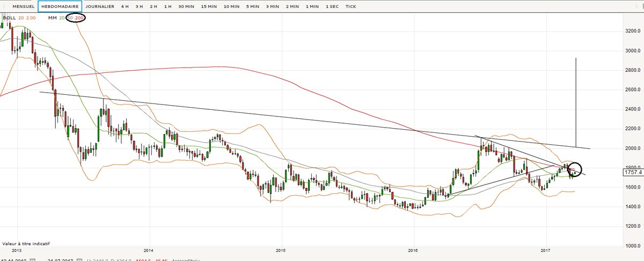Set chart to 5 MIN timeframe
The height and width of the screenshot is (261, 644).
click(x=252, y=6)
